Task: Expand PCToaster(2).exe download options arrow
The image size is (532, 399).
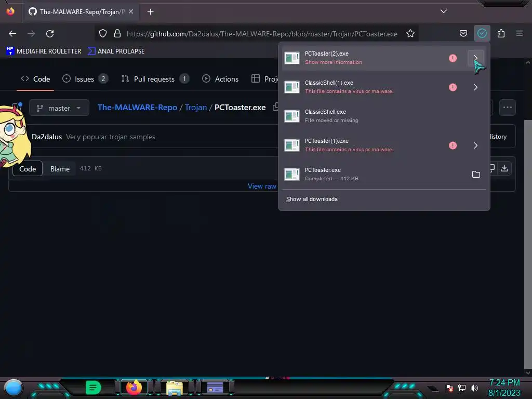Action: 476,58
